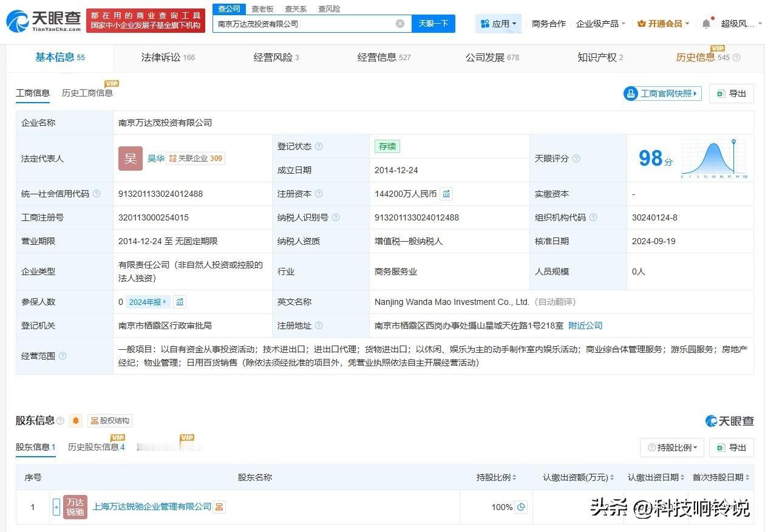Switch to 历史工商信息 sub-tab

pos(87,93)
